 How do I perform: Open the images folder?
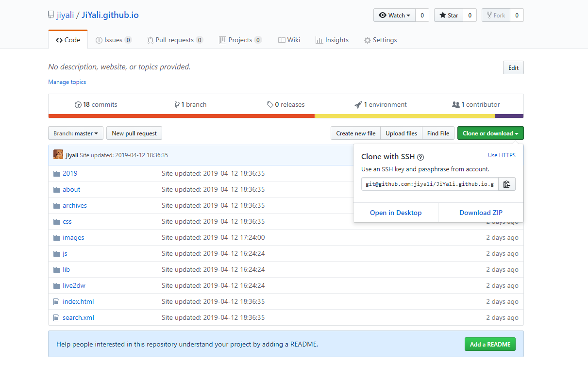point(73,237)
